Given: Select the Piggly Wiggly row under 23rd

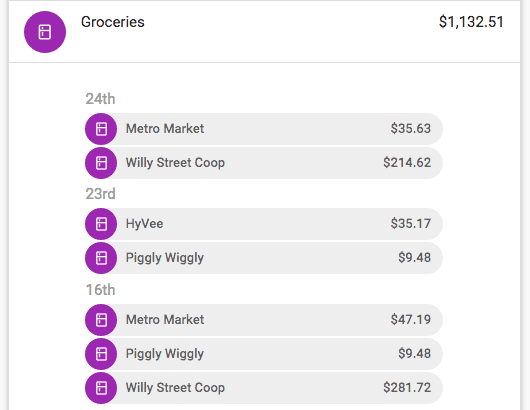Looking at the screenshot, I should tap(264, 258).
